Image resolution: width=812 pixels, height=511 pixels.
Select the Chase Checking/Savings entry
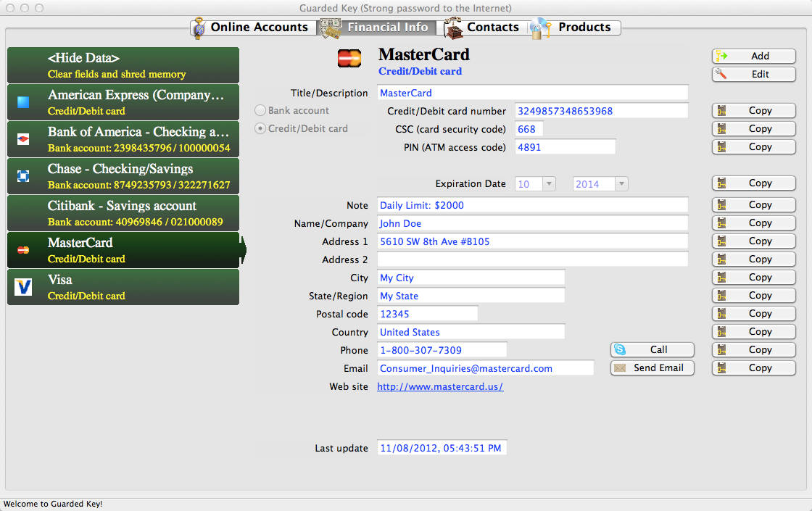[x=123, y=176]
